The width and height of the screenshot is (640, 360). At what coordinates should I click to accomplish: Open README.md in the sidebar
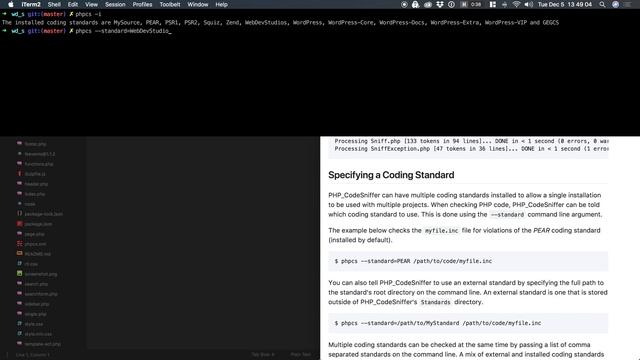point(38,254)
